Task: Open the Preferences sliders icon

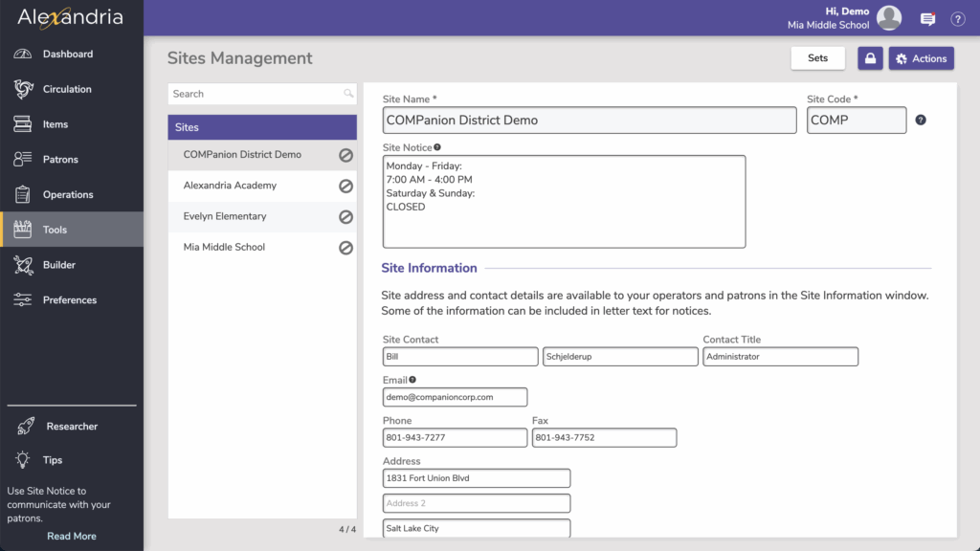Action: (23, 299)
